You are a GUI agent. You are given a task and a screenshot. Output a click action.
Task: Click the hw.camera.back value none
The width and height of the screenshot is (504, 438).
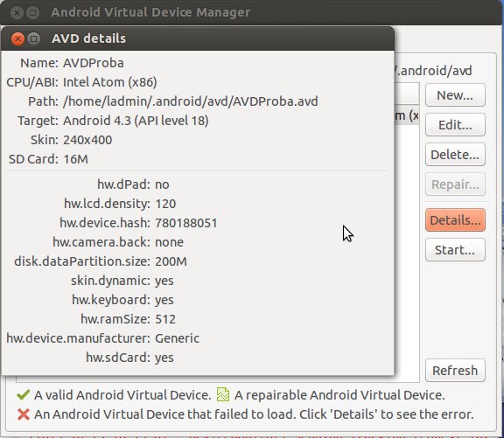(169, 242)
